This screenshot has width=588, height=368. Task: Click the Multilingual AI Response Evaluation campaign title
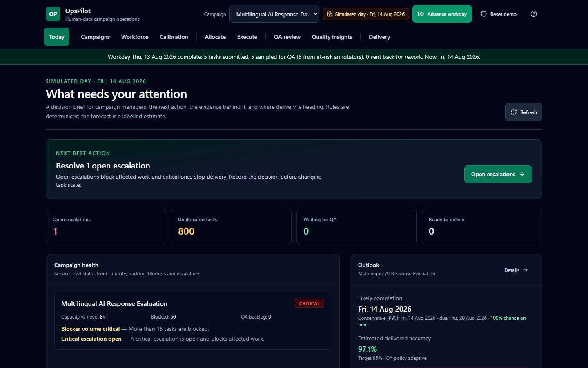click(x=114, y=303)
